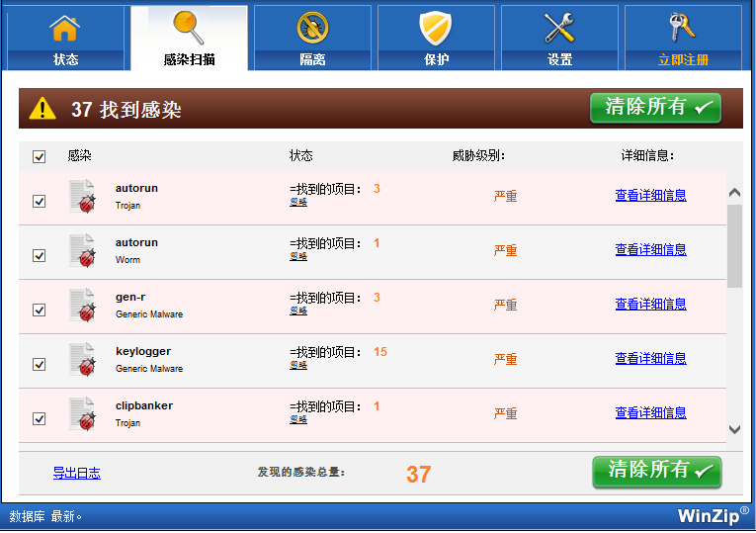Viewport: 756px width, 533px height.
Task: Click the magnifying glass icon for 感染扫描
Action: click(189, 28)
